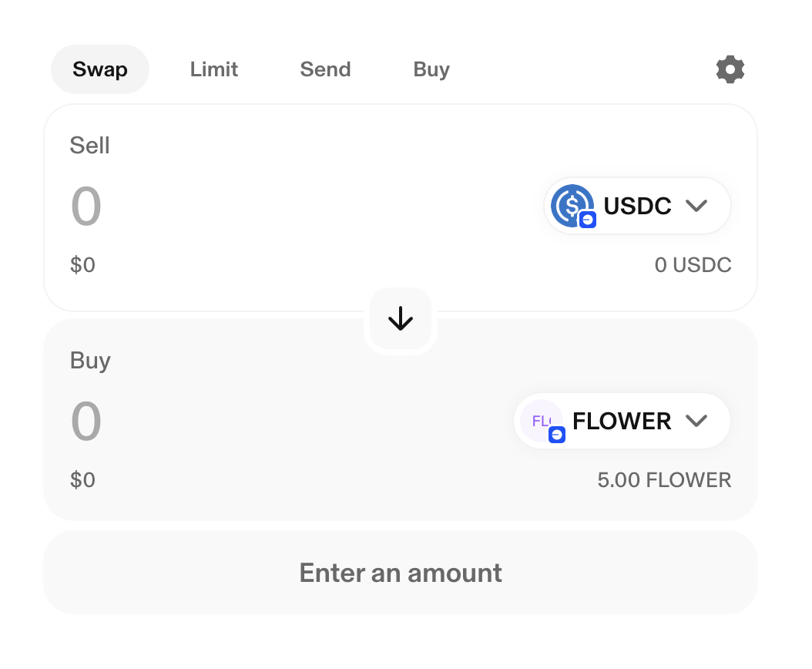This screenshot has width=812, height=669.
Task: Open buy token selector labeled FLOWER
Action: click(x=622, y=421)
